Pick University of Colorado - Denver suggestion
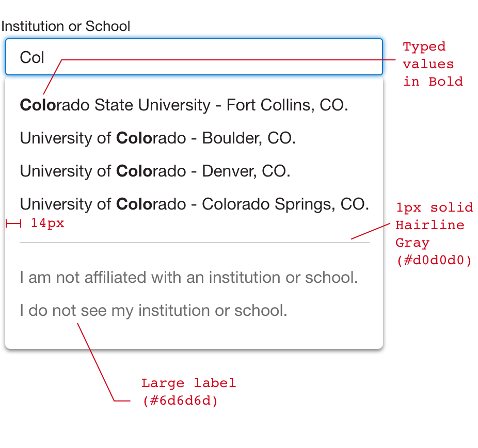This screenshot has height=448, width=478. point(155,171)
